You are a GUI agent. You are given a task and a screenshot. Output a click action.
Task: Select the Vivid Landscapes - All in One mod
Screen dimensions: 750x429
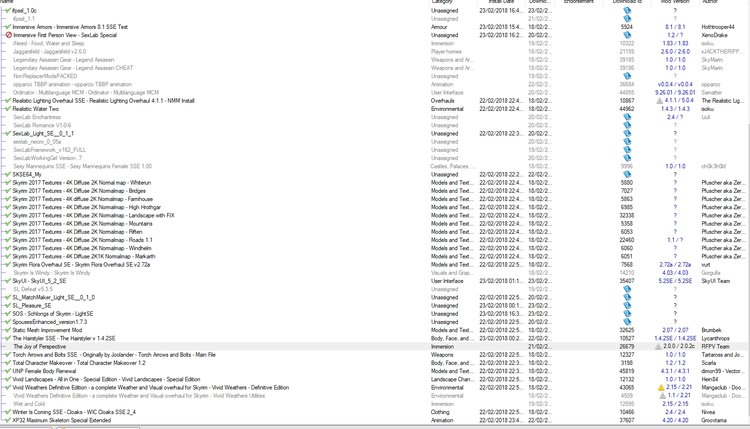(x=106, y=379)
